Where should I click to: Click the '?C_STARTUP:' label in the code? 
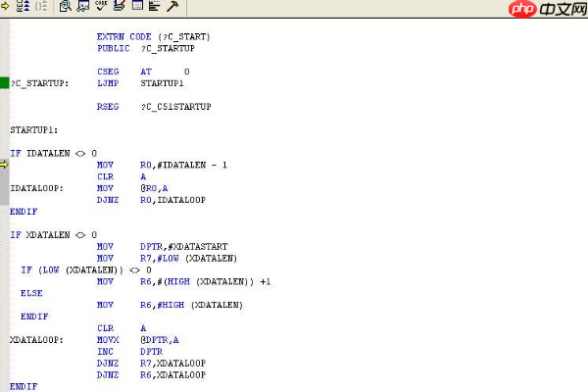[40, 83]
